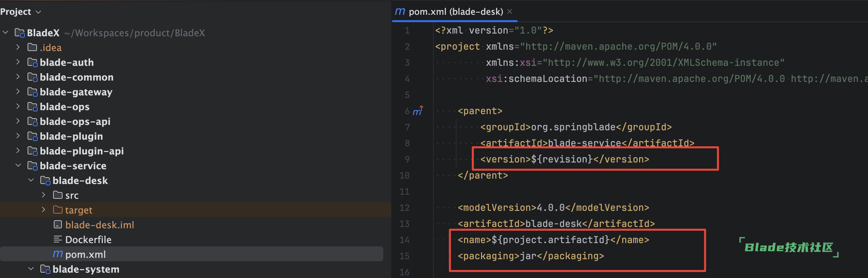The width and height of the screenshot is (868, 278).
Task: Click the blade-desk module folder icon
Action: [x=45, y=181]
